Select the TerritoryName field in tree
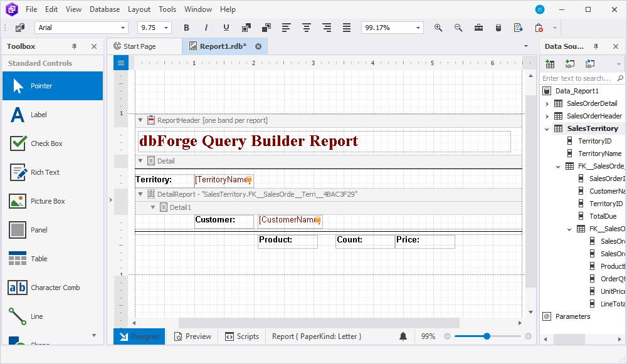Viewport: 627px width, 364px height. [x=599, y=153]
